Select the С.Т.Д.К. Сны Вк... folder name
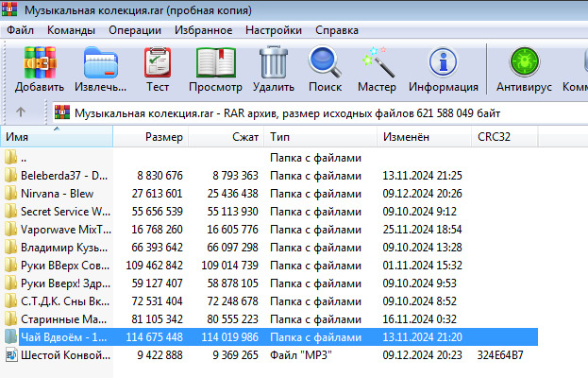588x378 pixels. (65, 301)
